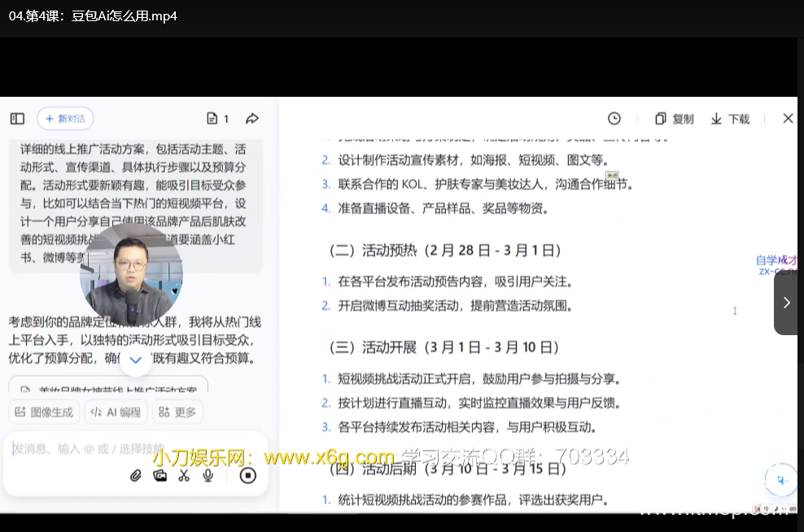Select the AI 编程 skill
The width and height of the screenshot is (804, 532).
[x=116, y=412]
